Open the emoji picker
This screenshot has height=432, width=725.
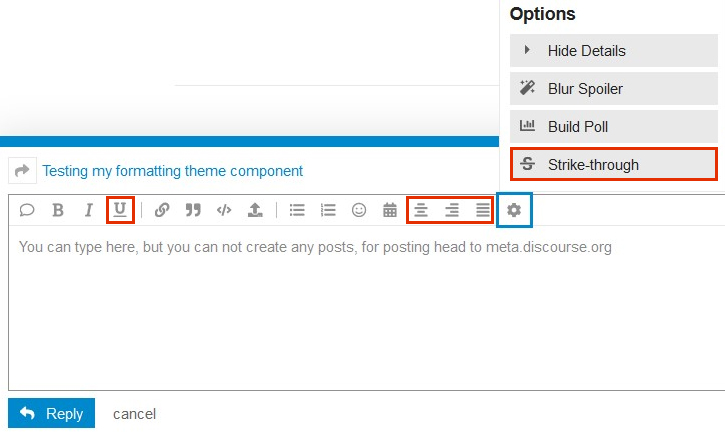click(359, 210)
